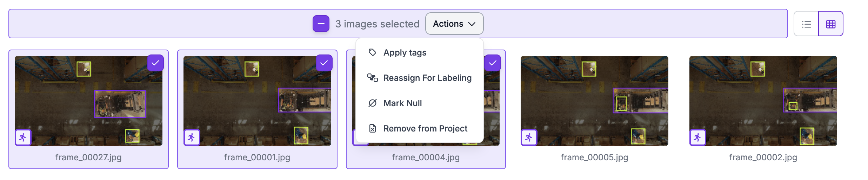Switch to grid view layout
The width and height of the screenshot is (868, 180).
(830, 24)
